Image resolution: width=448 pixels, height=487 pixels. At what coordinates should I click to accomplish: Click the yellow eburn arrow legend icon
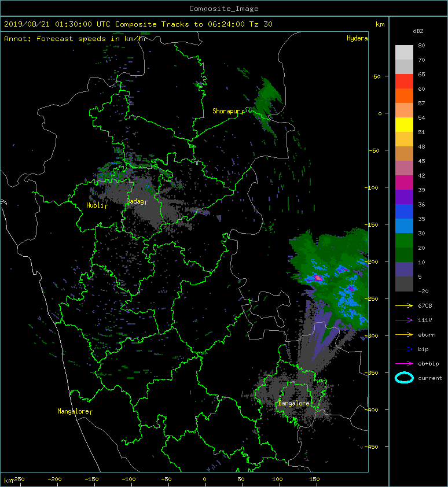404,335
